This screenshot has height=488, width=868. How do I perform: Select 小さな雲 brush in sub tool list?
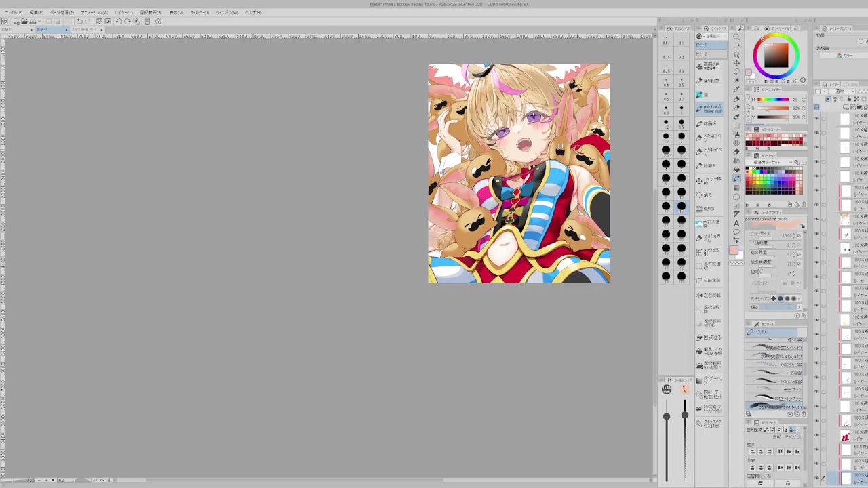(775, 373)
